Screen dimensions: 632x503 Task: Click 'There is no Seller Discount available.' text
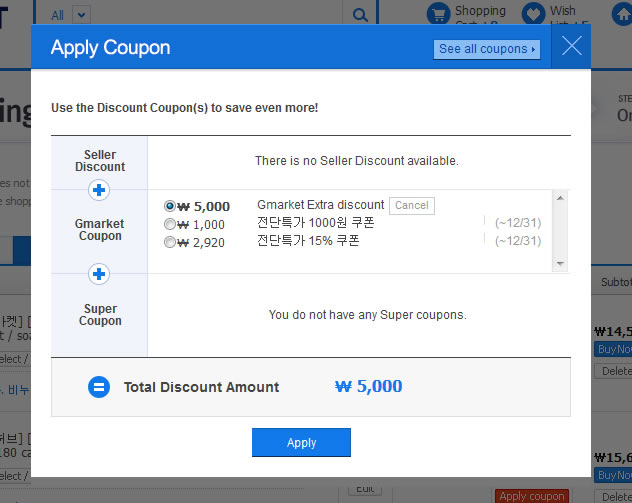click(x=357, y=161)
